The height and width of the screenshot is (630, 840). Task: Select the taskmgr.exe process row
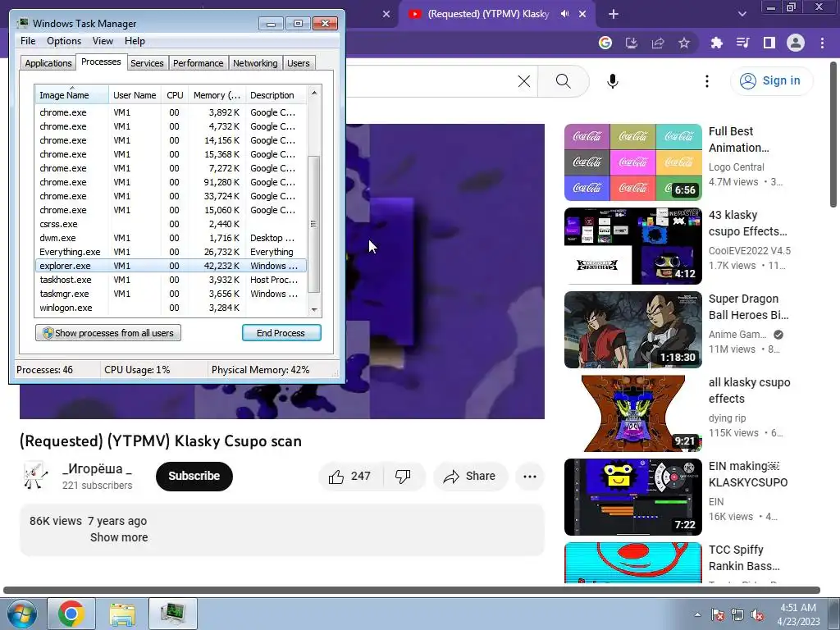coord(171,294)
